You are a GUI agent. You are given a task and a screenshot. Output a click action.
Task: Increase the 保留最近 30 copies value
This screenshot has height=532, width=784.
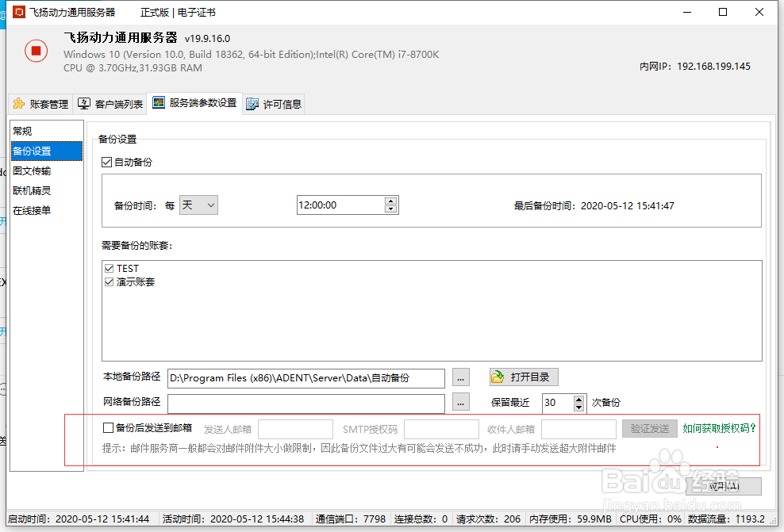tap(579, 398)
